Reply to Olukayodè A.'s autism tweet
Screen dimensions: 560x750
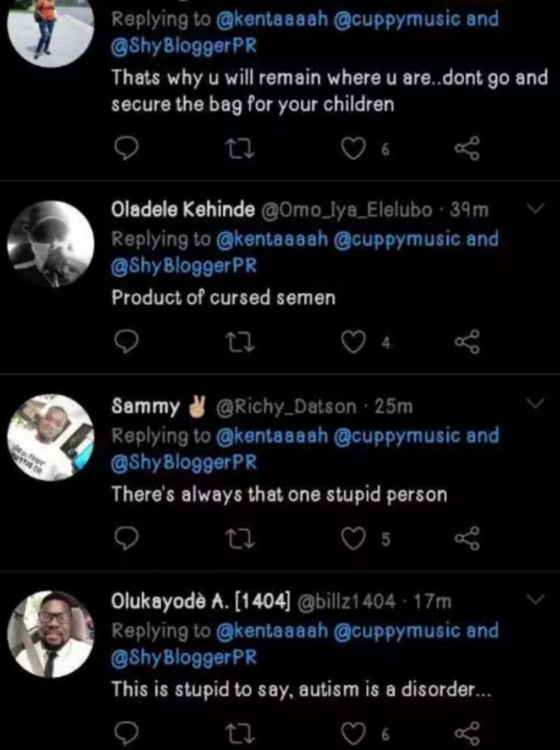(127, 734)
